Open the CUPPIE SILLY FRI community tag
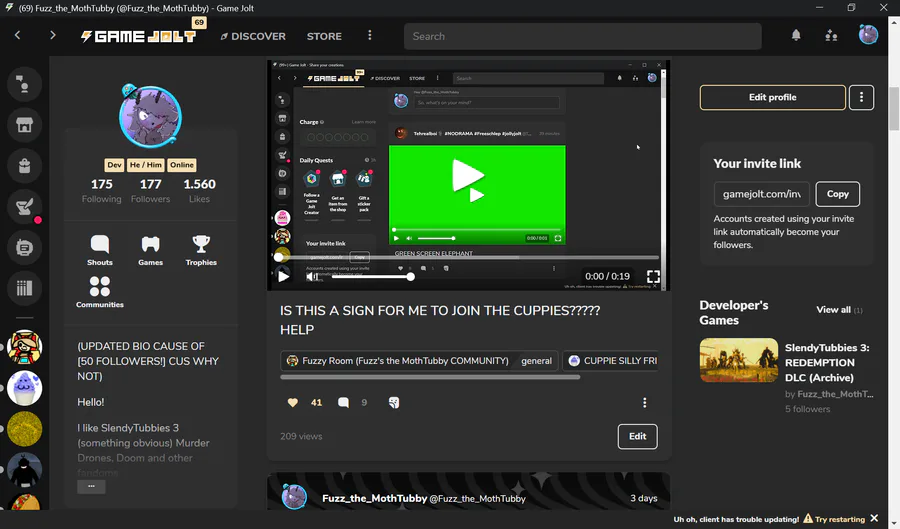 [x=612, y=361]
